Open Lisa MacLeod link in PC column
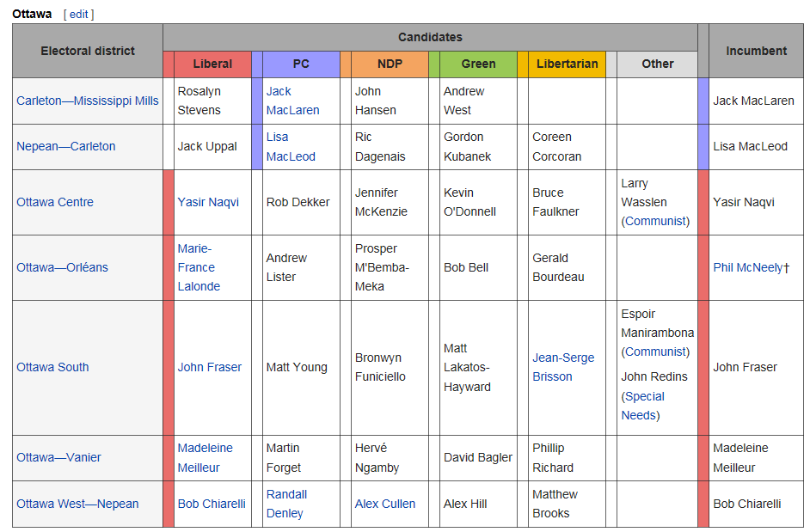Image resolution: width=810 pixels, height=532 pixels. (291, 146)
